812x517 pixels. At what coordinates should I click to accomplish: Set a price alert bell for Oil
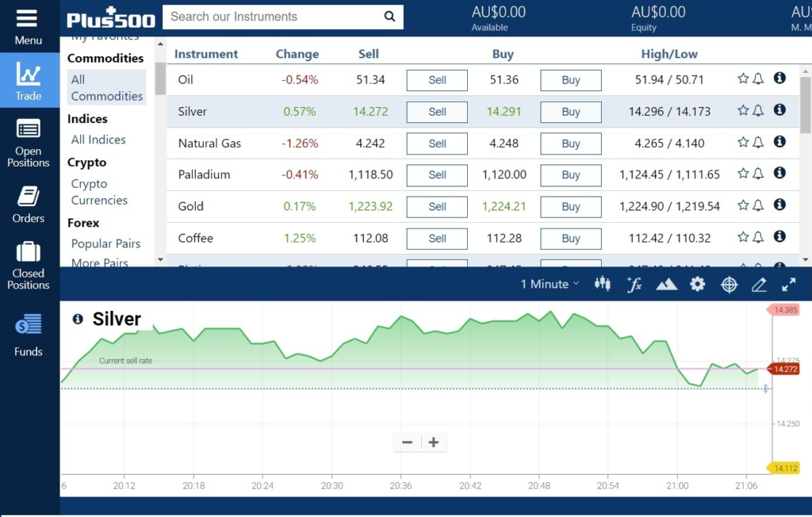point(758,79)
